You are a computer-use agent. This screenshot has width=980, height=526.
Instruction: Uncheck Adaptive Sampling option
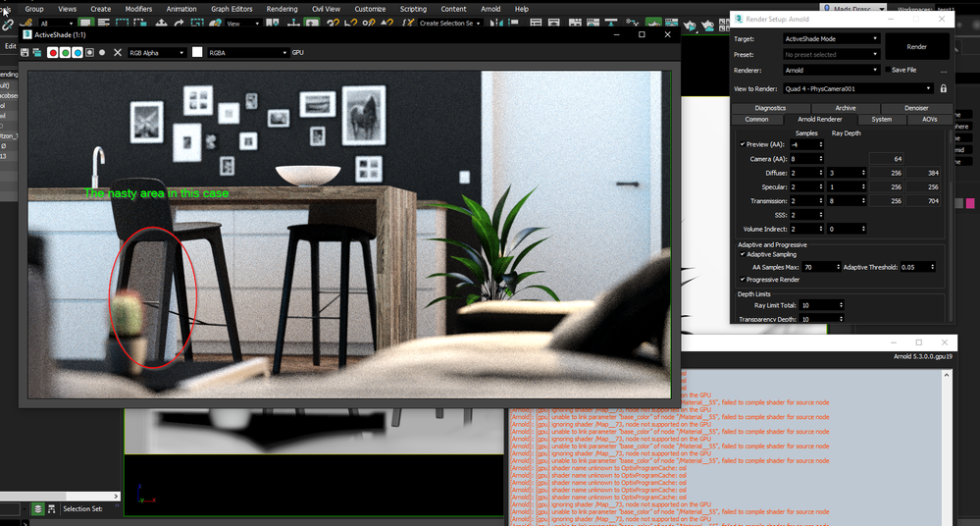click(x=743, y=254)
